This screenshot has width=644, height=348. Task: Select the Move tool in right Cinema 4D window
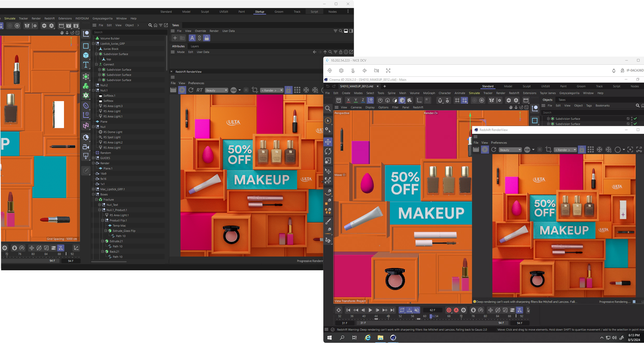(328, 142)
